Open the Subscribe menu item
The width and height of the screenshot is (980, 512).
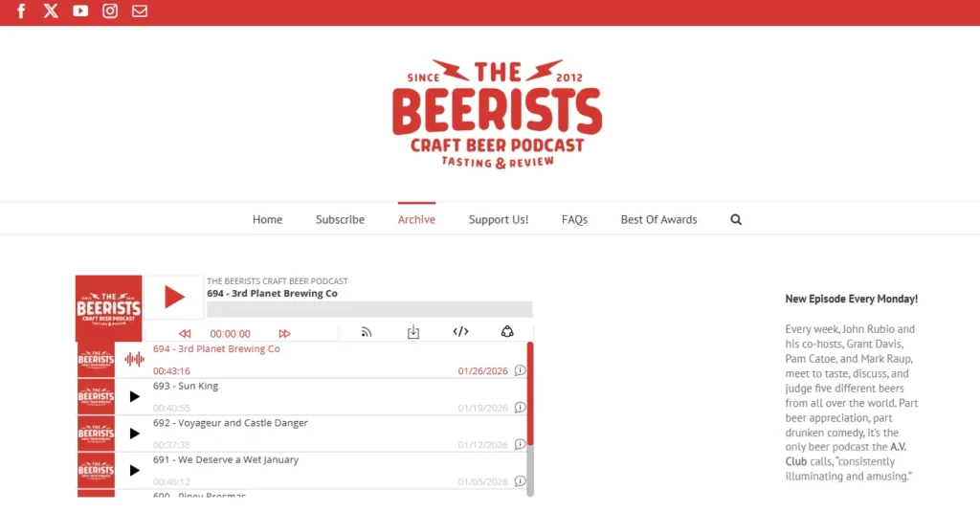point(340,219)
